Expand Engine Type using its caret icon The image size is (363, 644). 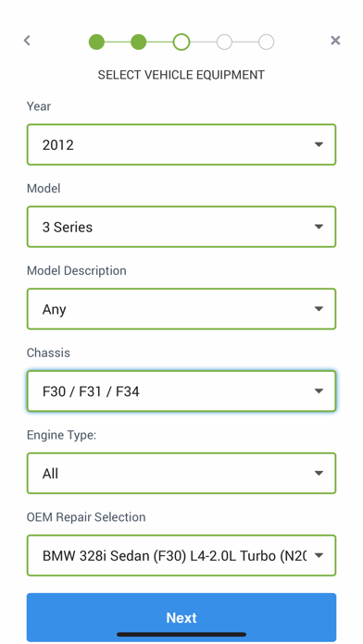pyautogui.click(x=319, y=473)
